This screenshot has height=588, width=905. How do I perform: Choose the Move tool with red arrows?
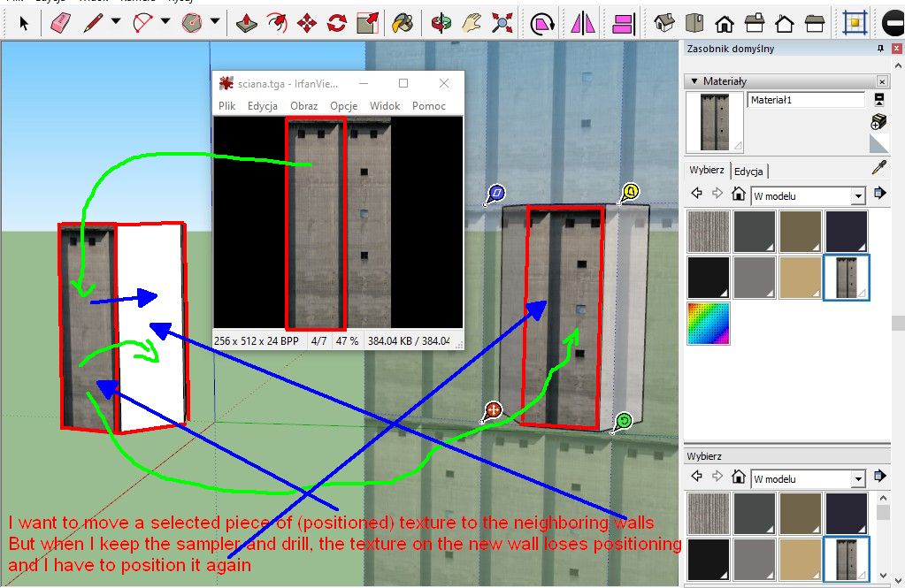307,23
